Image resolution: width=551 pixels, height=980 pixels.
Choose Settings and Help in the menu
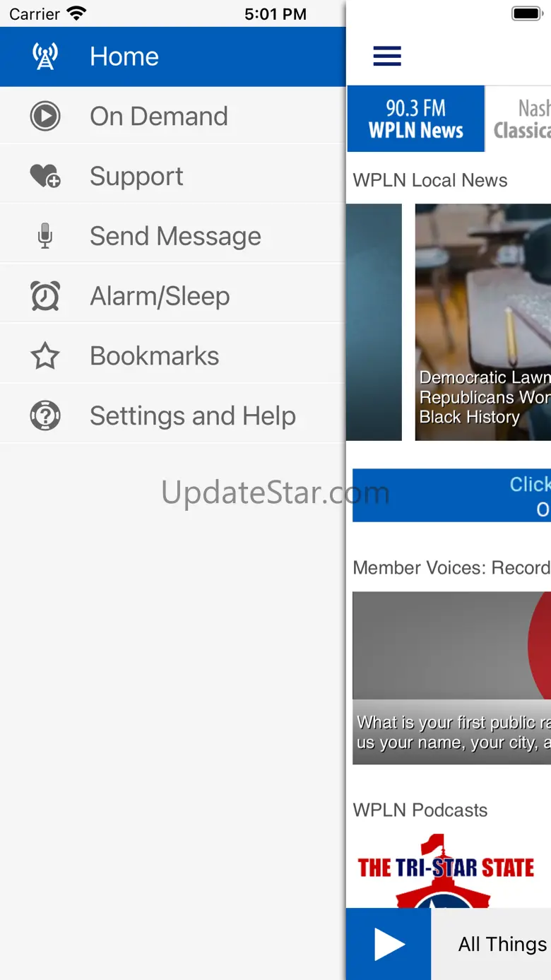tap(173, 416)
